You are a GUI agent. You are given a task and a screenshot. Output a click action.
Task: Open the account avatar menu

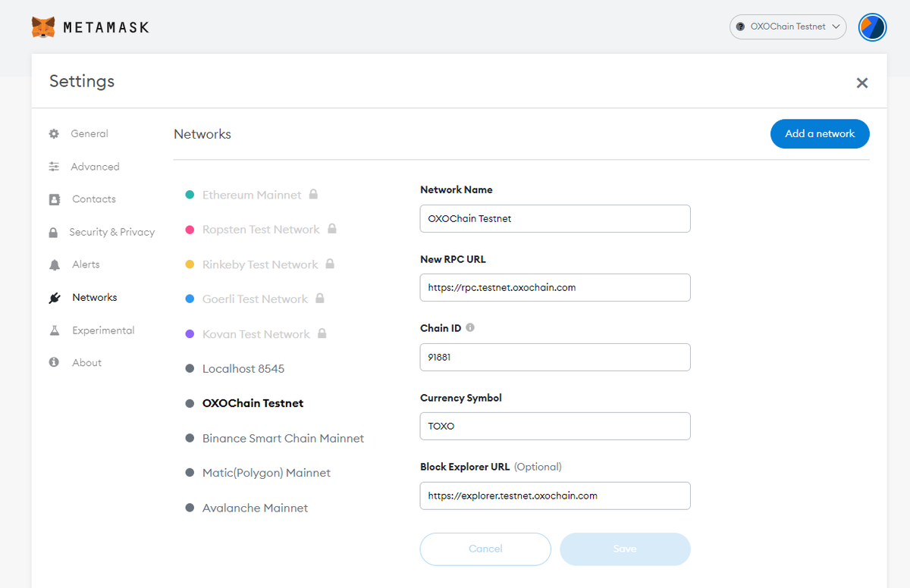point(872,27)
